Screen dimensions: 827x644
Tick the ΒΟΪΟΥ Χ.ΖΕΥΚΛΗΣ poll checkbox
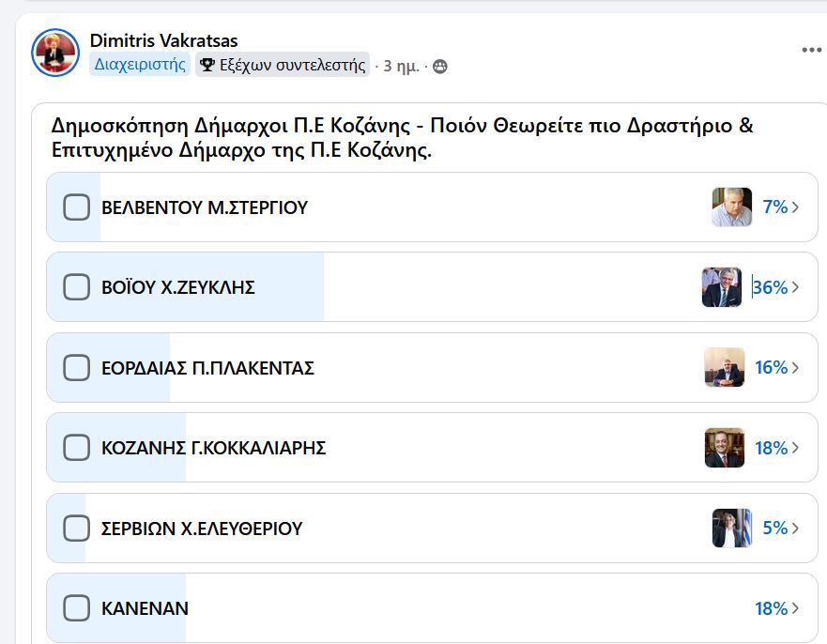(76, 287)
